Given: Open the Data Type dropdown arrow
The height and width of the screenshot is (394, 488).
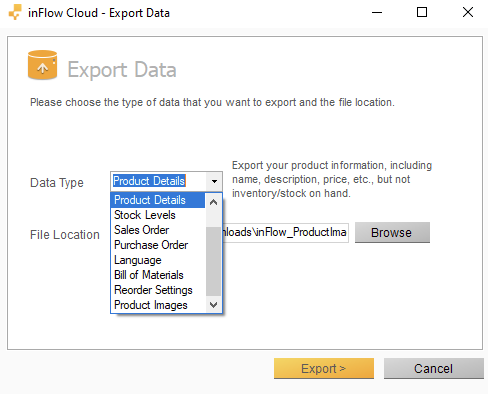Looking at the screenshot, I should tap(214, 181).
